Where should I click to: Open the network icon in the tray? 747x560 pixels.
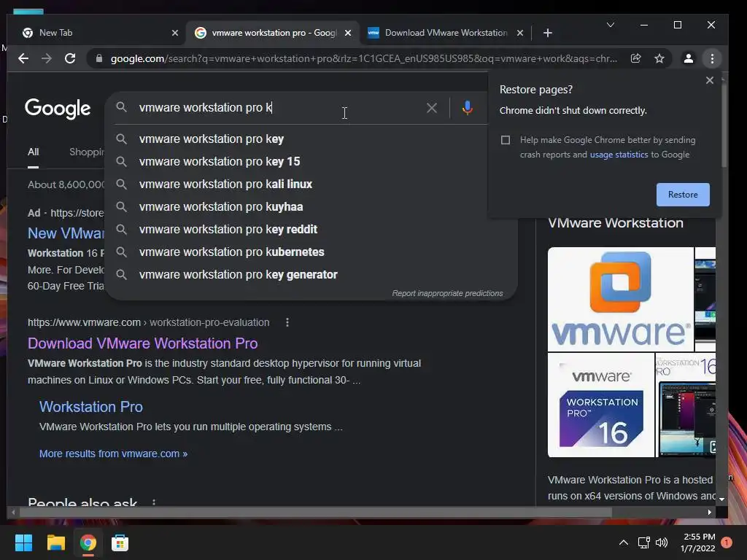click(x=643, y=542)
